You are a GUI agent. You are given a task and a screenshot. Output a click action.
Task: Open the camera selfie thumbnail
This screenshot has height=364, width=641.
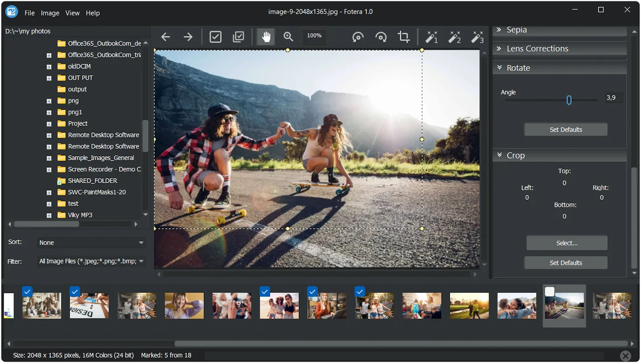(232, 306)
